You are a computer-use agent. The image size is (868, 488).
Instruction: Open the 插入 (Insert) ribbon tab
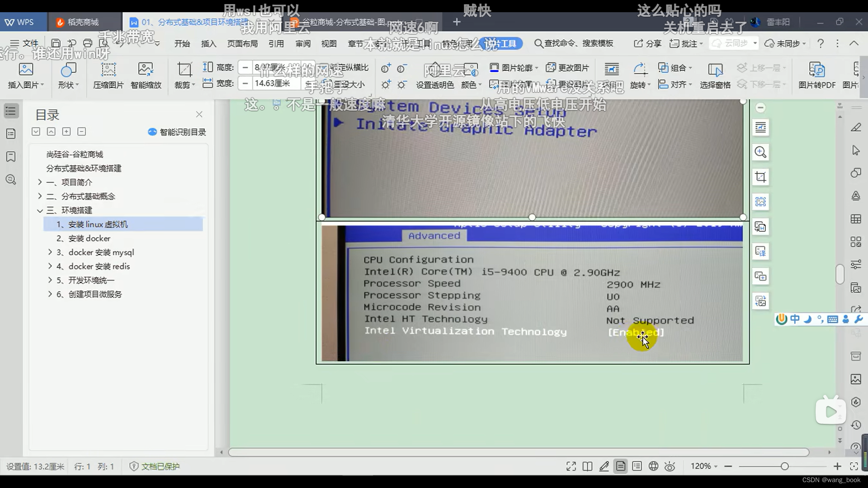coord(208,43)
